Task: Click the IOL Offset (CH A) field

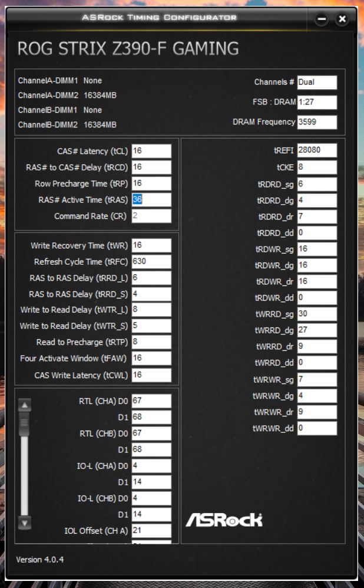Action: pos(151,531)
